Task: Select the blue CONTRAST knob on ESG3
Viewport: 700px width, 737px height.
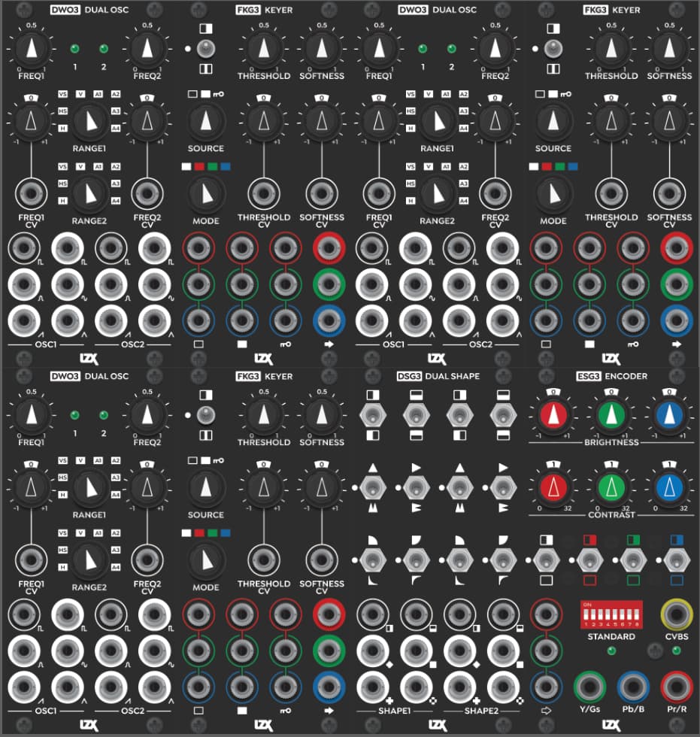Action: pyautogui.click(x=669, y=487)
